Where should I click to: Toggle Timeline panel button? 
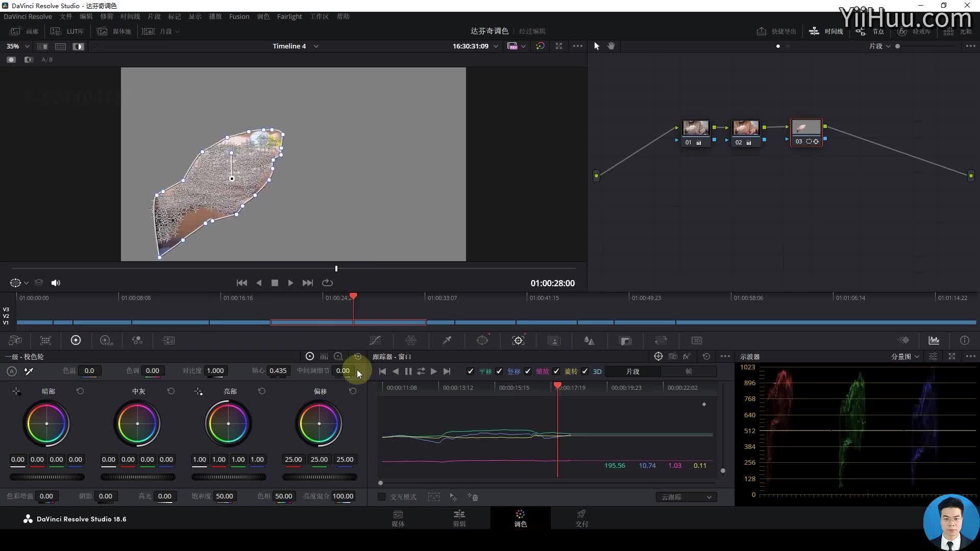pos(826,32)
